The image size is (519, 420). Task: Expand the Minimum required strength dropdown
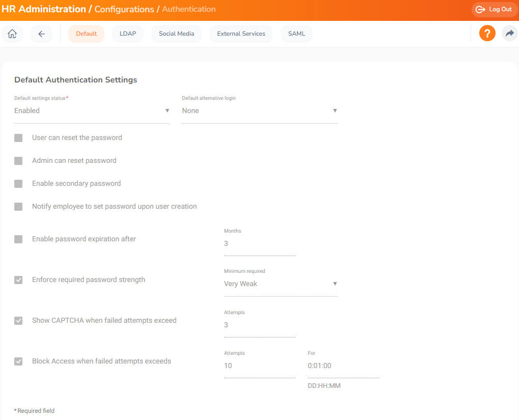click(x=281, y=284)
